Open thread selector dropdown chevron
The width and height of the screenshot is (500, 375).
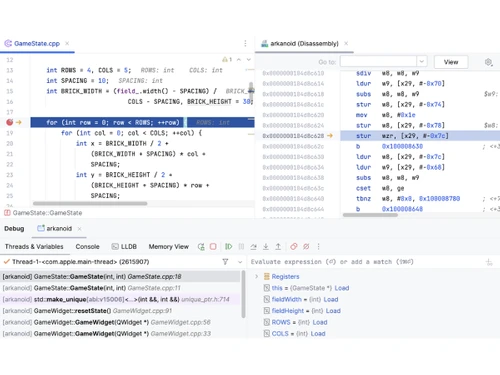240,262
